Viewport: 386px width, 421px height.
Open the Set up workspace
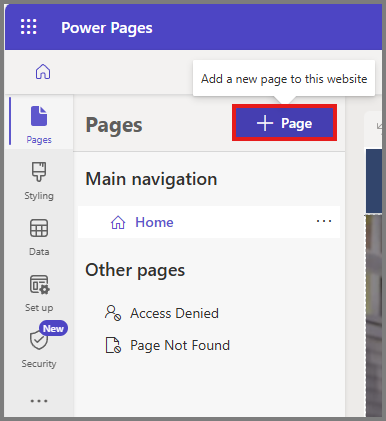click(39, 293)
